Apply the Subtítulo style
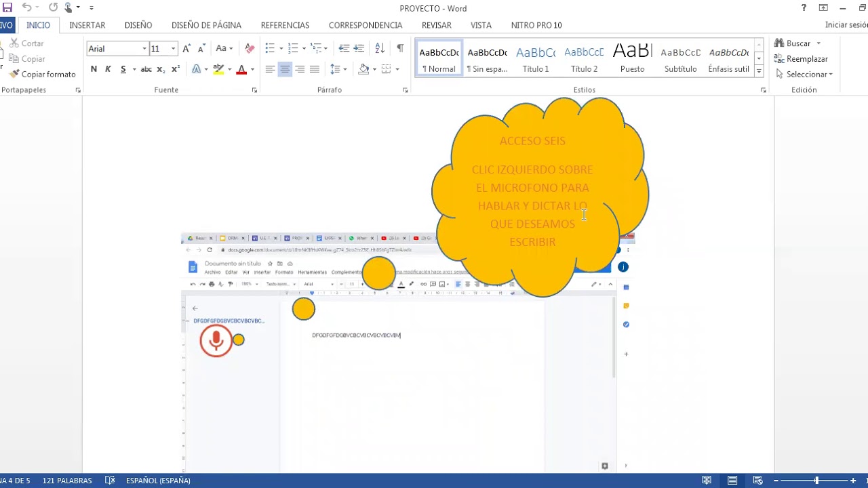This screenshot has width=868, height=488. pos(681,59)
